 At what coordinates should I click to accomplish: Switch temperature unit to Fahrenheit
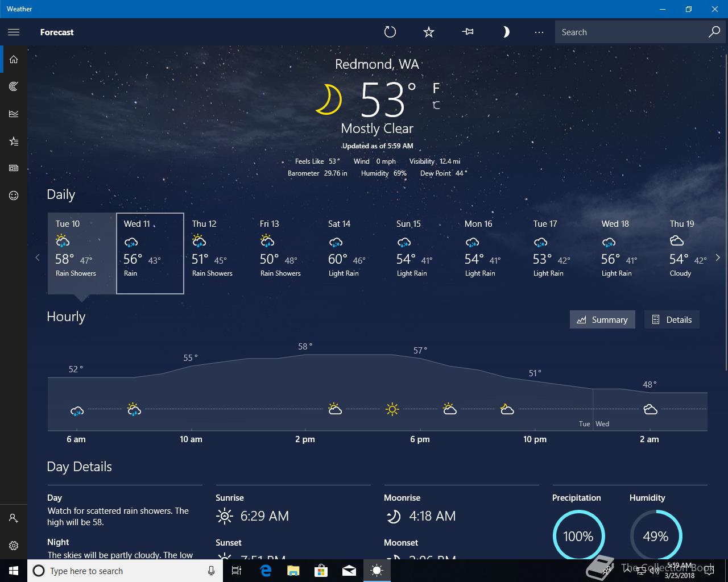tap(436, 89)
